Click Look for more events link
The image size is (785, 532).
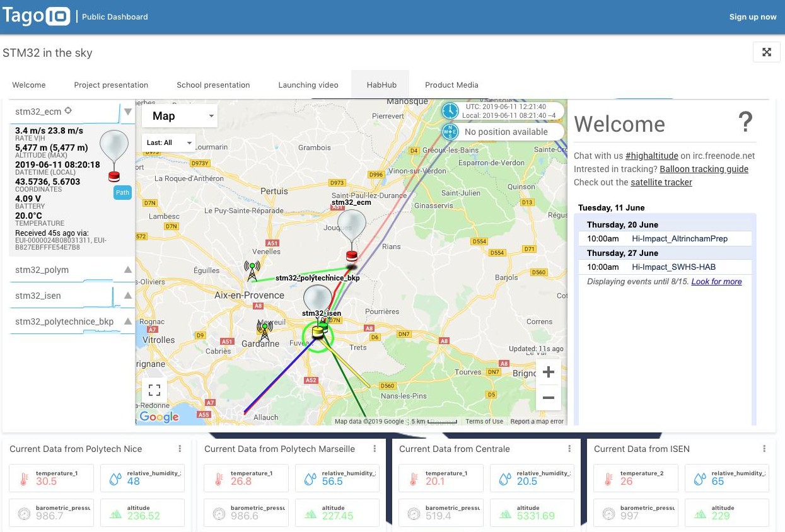tap(716, 281)
